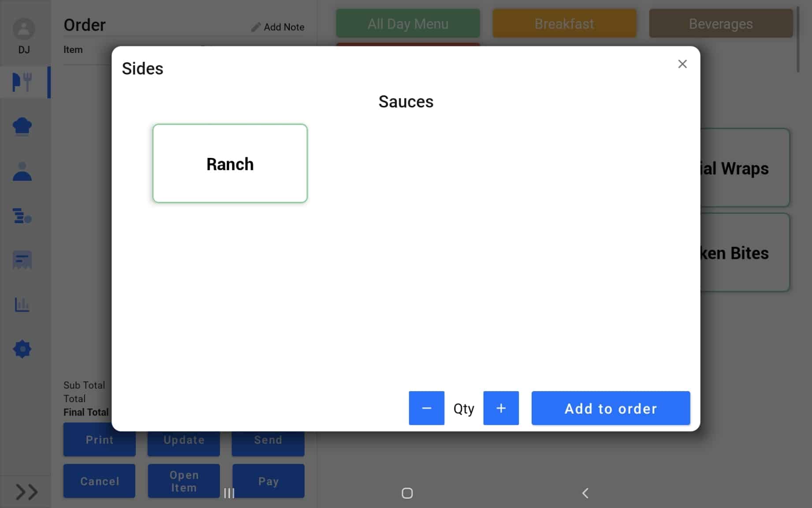The height and width of the screenshot is (508, 812).
Task: Select the Wraps menu card
Action: click(745, 168)
